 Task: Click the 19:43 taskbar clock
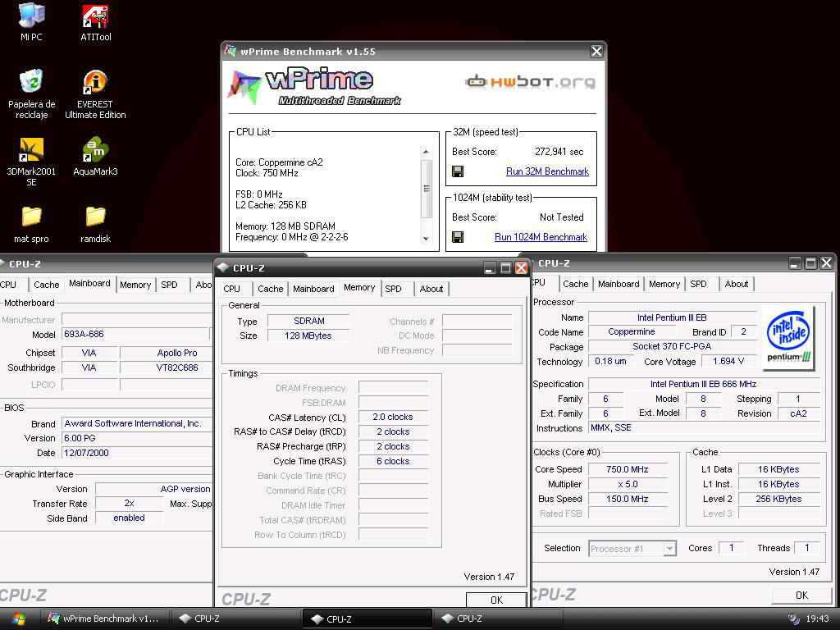coord(818,619)
